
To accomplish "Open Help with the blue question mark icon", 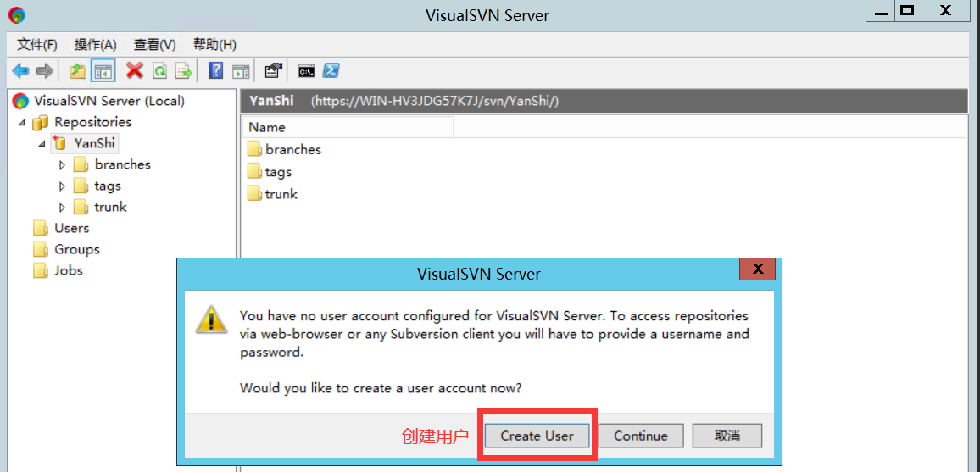I will (215, 70).
